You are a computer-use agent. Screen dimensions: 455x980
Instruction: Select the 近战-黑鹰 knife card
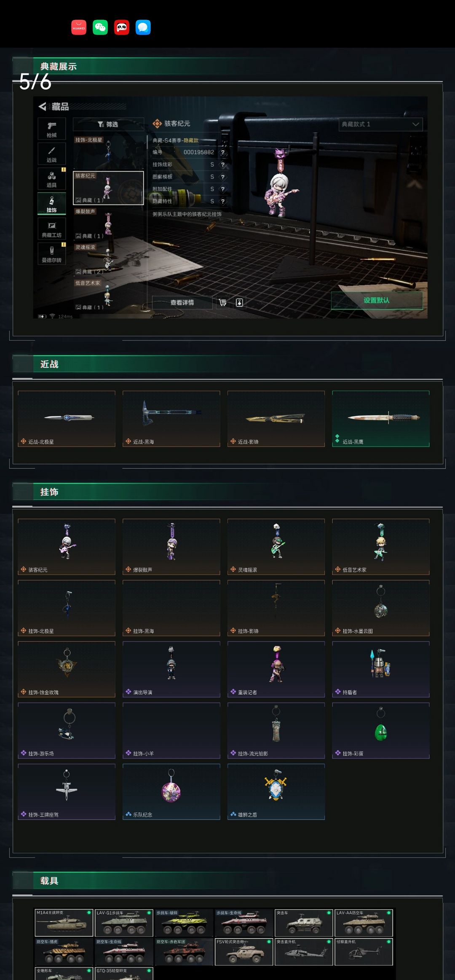point(381,419)
